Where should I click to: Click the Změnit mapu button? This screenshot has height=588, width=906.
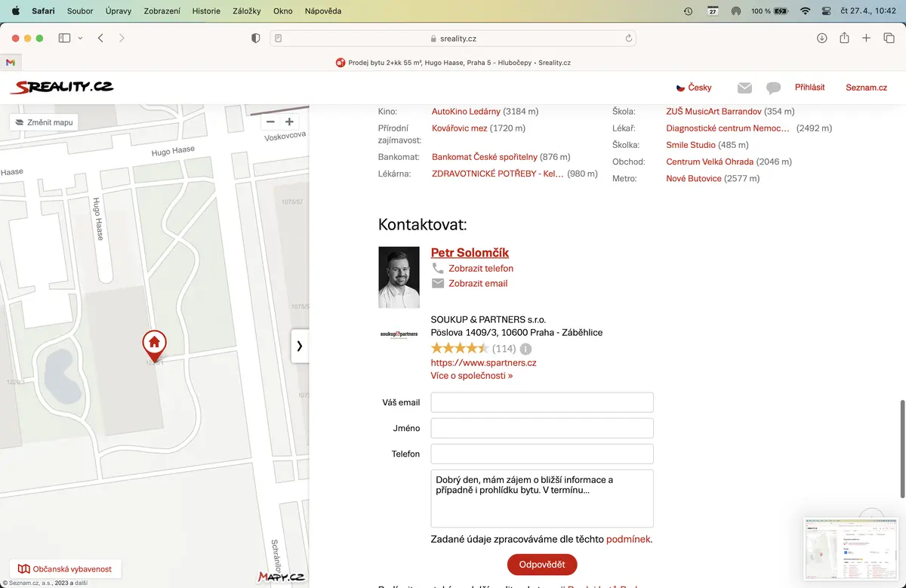[x=44, y=122]
